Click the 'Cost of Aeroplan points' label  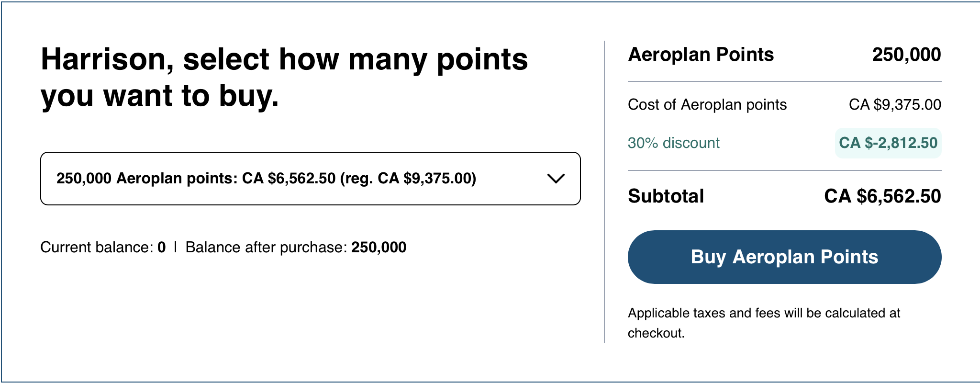coord(707,104)
